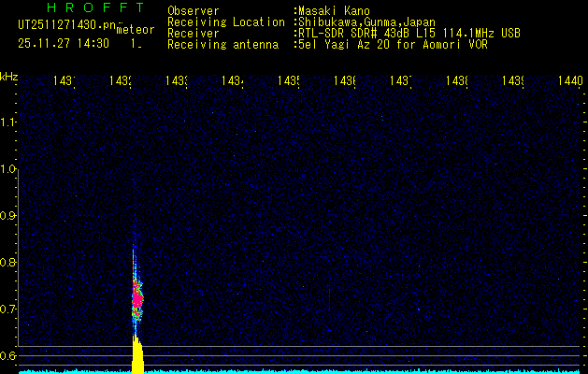Image resolution: width=588 pixels, height=374 pixels.
Task: Select the Observer field label
Action: [x=194, y=11]
